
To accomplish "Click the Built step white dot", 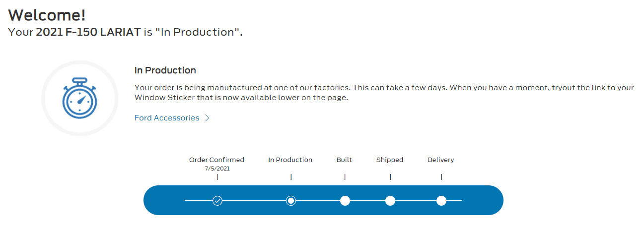I will [x=345, y=201].
